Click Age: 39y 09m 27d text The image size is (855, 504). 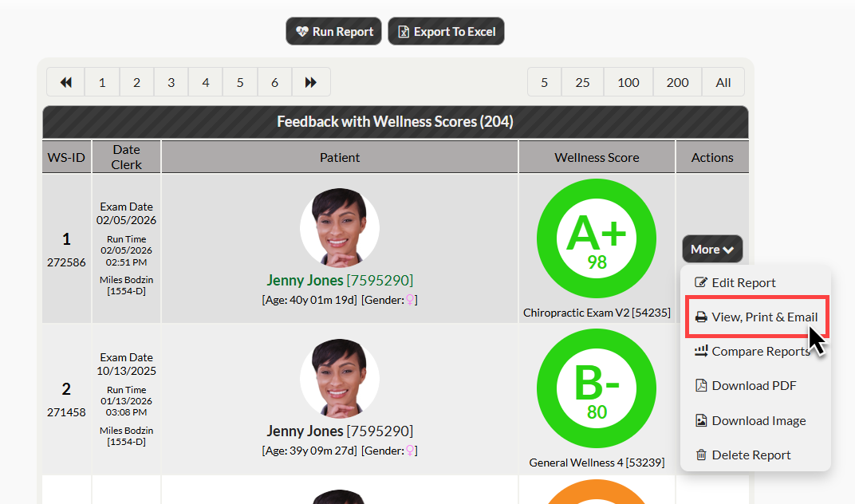(309, 451)
